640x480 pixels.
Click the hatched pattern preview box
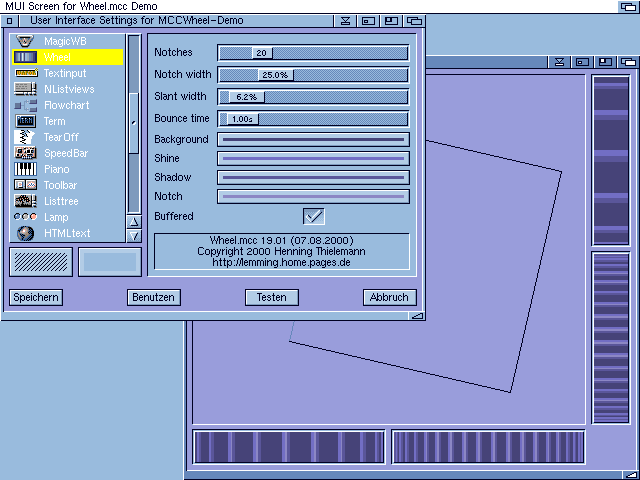(41, 262)
